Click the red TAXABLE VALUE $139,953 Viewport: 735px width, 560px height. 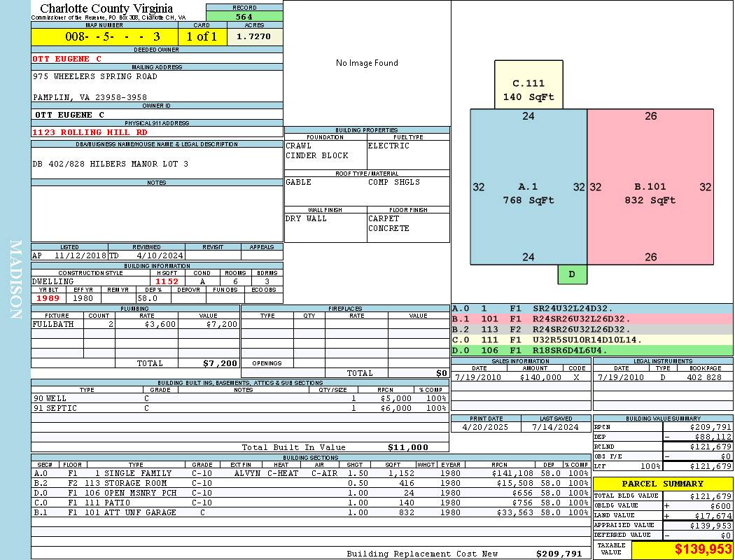703,549
